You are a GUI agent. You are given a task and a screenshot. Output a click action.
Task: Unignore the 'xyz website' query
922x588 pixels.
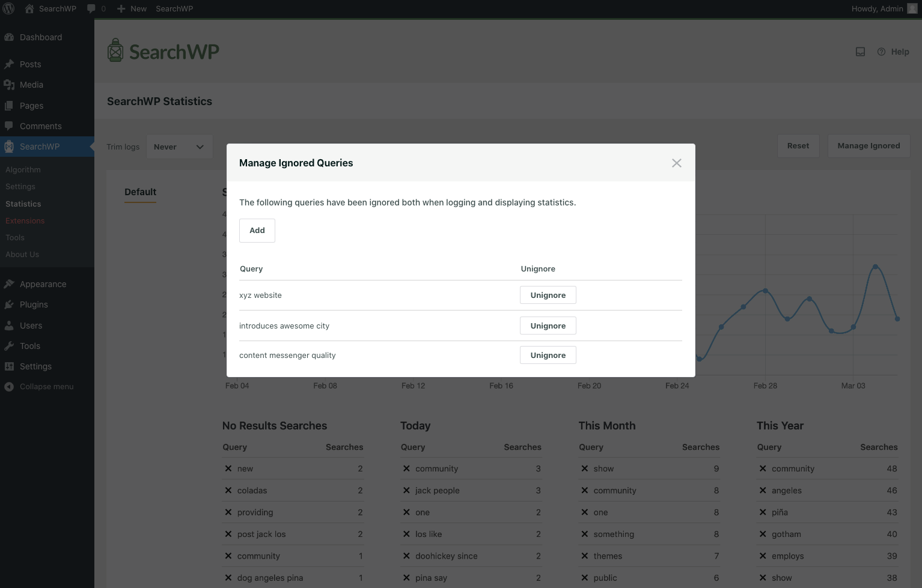548,296
